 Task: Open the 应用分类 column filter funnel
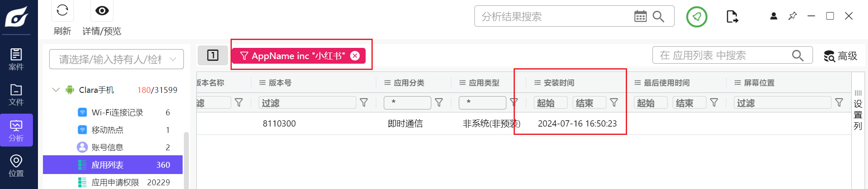(x=439, y=102)
